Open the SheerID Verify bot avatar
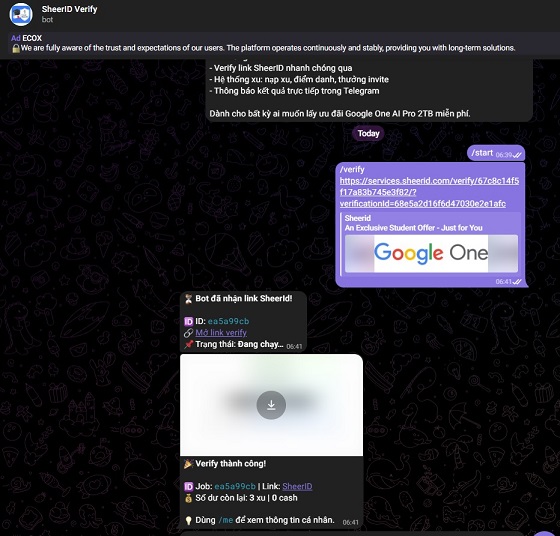This screenshot has height=536, width=560. point(21,14)
